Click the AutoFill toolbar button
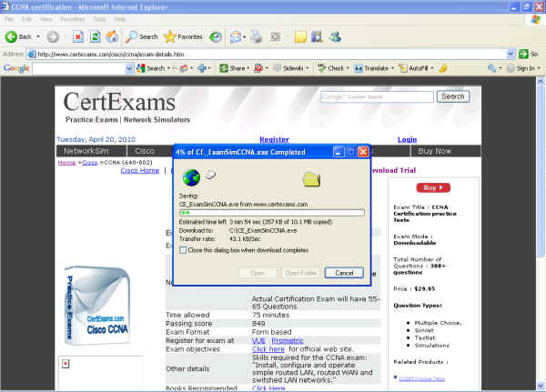Image resolution: width=546 pixels, height=392 pixels. pyautogui.click(x=413, y=68)
